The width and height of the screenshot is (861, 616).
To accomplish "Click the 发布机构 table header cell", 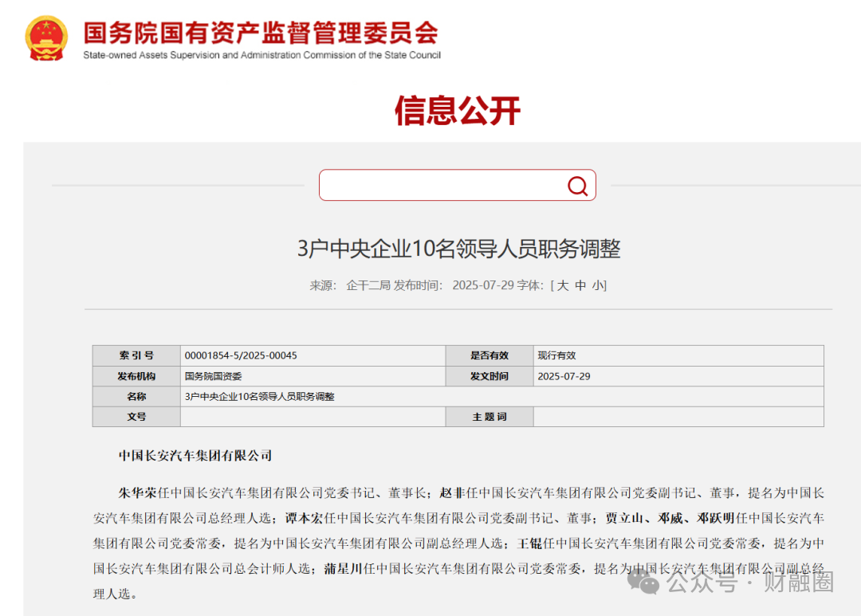I will point(136,376).
